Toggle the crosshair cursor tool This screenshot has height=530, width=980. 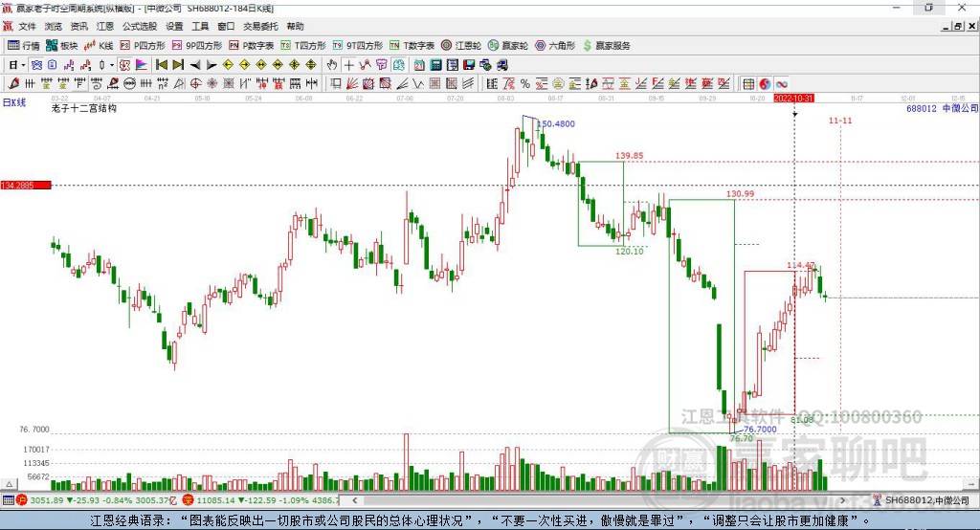(x=348, y=65)
